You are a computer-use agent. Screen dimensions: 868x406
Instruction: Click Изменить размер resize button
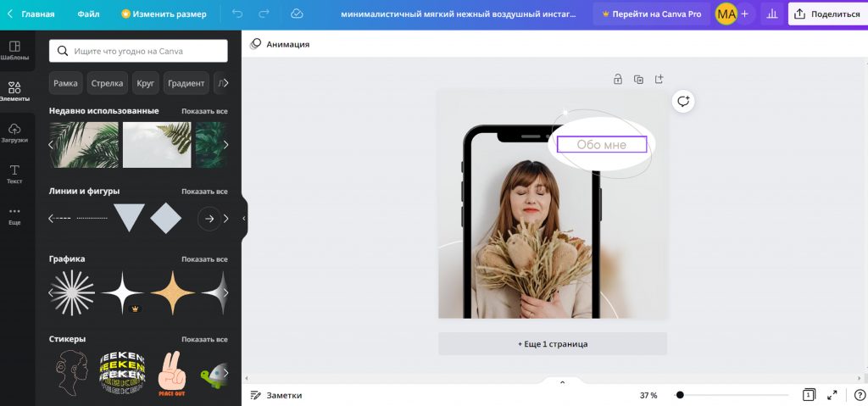pyautogui.click(x=164, y=14)
